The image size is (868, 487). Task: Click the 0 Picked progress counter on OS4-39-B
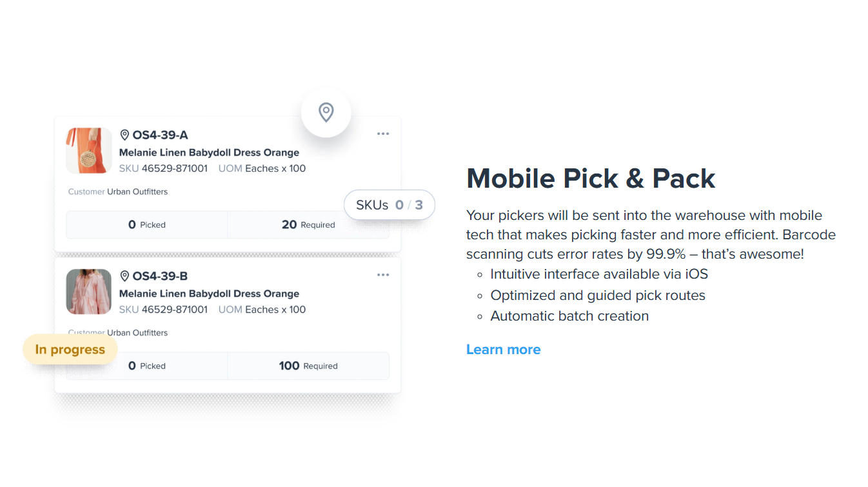[x=146, y=365]
